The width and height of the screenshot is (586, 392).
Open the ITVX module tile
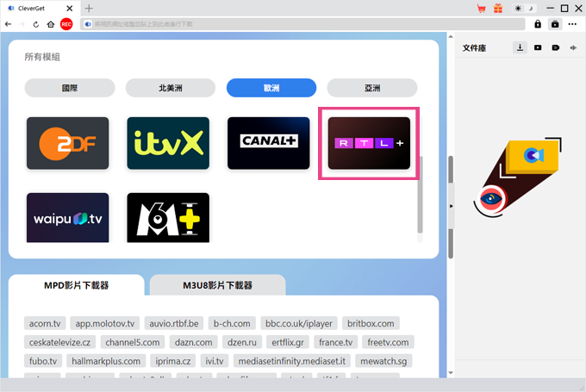point(168,143)
